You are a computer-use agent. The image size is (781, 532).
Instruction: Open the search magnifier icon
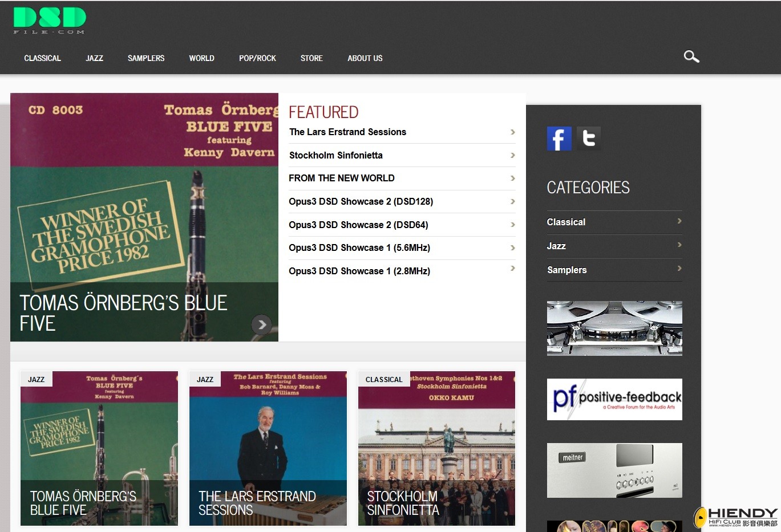[691, 56]
